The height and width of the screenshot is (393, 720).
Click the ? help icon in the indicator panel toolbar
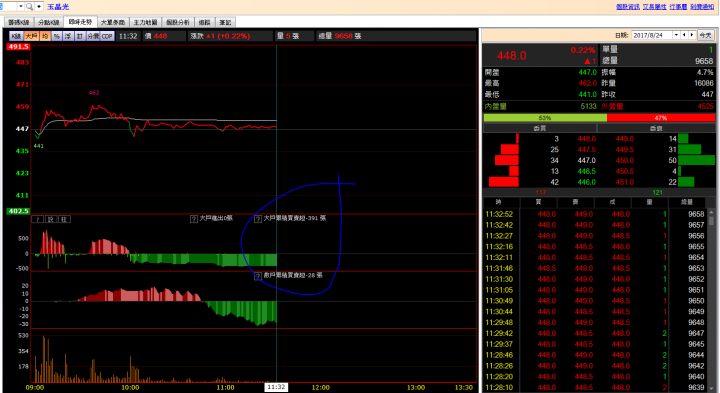(x=37, y=219)
